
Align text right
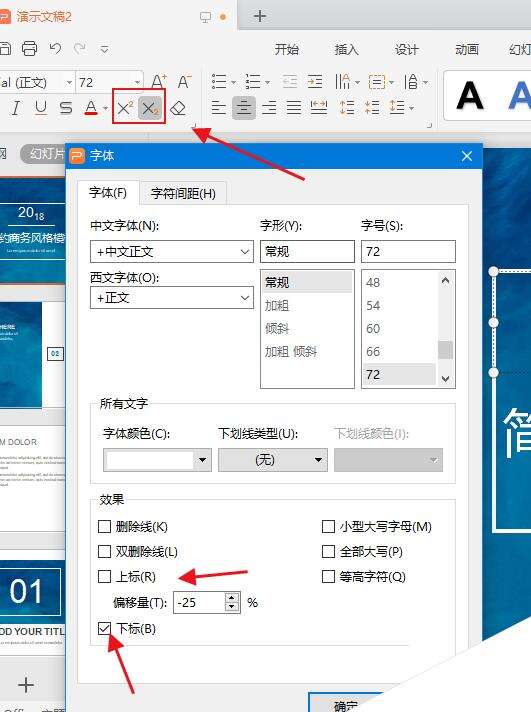click(x=269, y=108)
